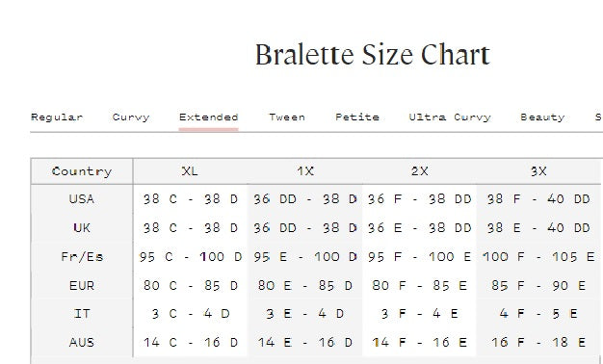Open the Tween size tab
The image size is (603, 364).
[x=287, y=117]
